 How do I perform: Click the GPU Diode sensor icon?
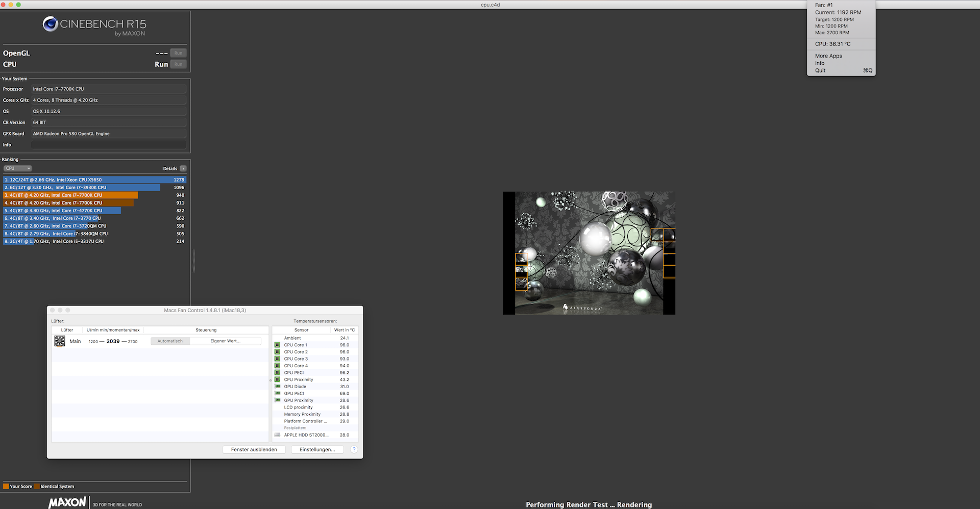[x=277, y=387]
